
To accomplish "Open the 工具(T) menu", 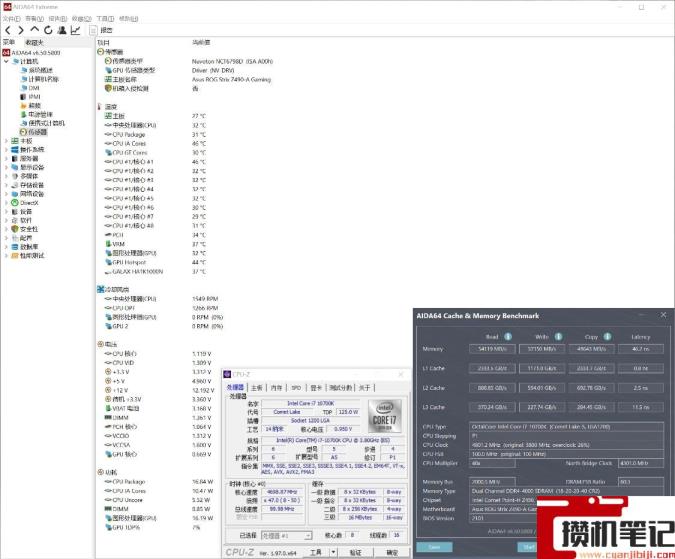I will tap(105, 19).
